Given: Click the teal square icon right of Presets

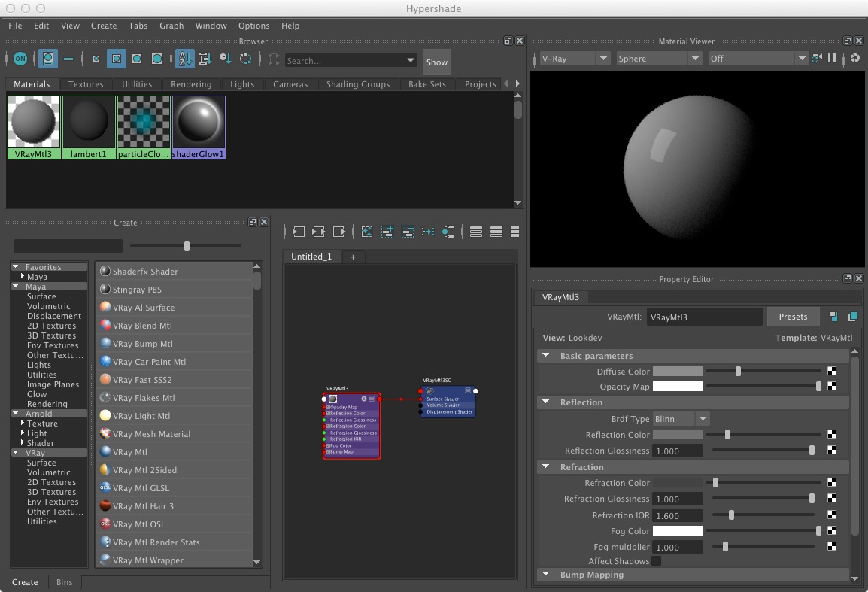Looking at the screenshot, I should point(852,317).
